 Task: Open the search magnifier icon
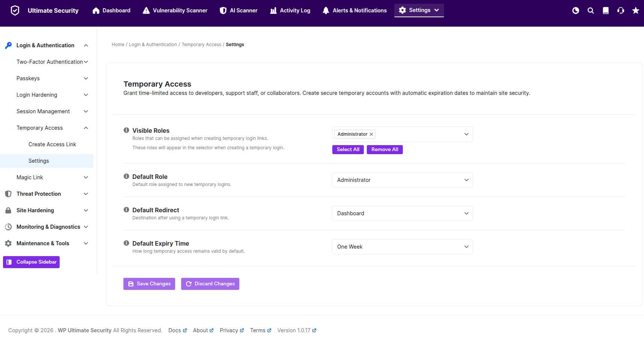pos(591,10)
